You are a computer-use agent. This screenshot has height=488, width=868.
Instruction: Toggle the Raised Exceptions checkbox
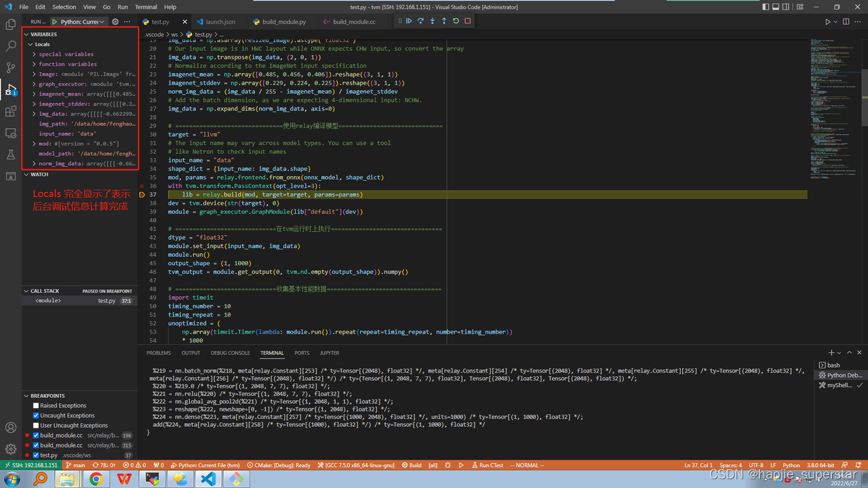(36, 405)
